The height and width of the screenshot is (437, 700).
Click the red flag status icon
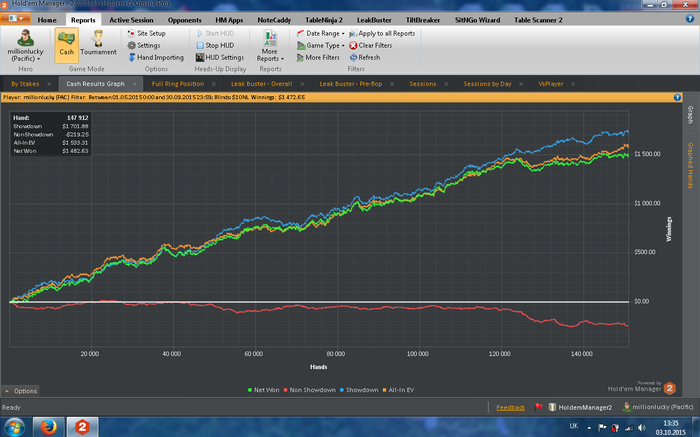(x=538, y=407)
